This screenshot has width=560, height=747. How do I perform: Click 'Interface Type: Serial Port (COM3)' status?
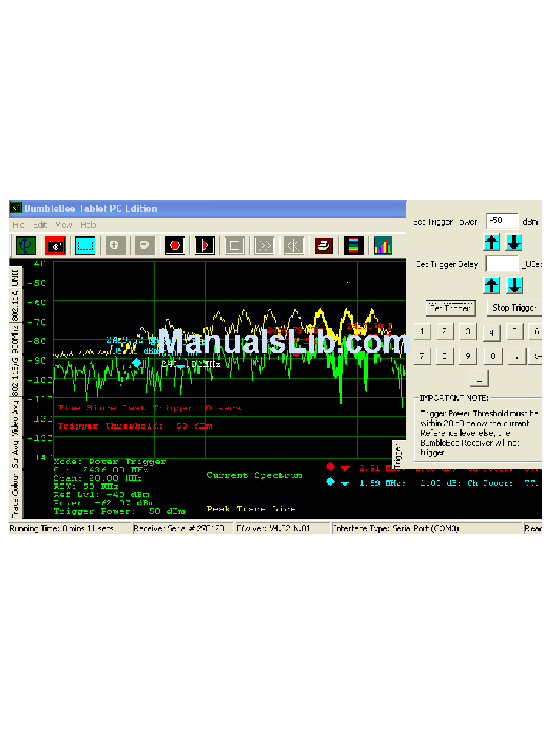pyautogui.click(x=396, y=528)
